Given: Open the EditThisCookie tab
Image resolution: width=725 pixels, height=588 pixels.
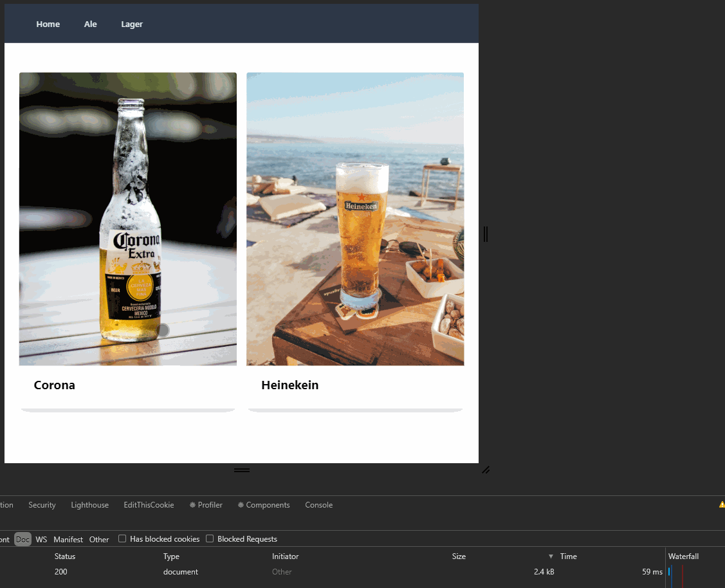Looking at the screenshot, I should point(149,505).
